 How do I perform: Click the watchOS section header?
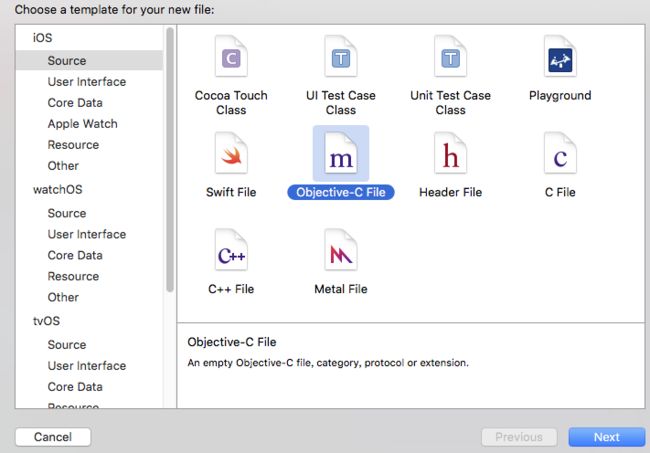coord(58,189)
